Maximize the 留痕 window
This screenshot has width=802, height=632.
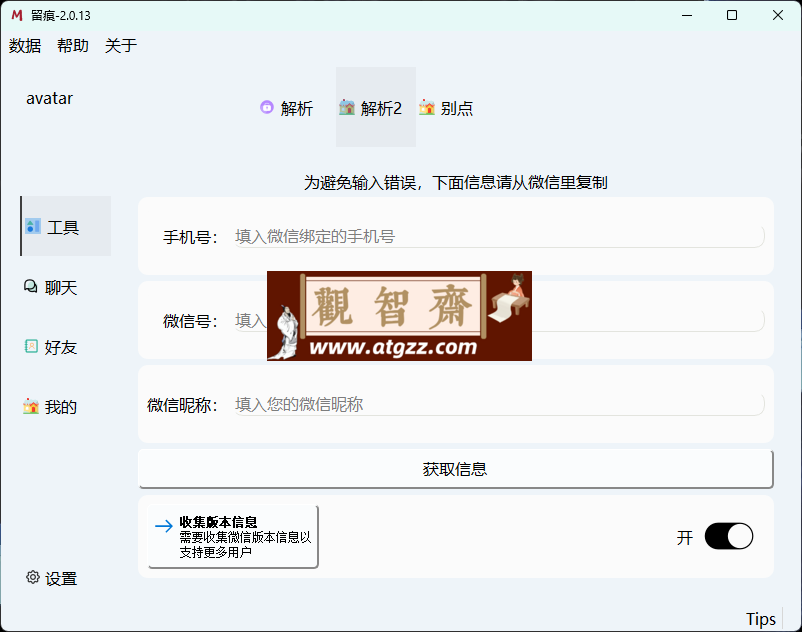pyautogui.click(x=732, y=15)
